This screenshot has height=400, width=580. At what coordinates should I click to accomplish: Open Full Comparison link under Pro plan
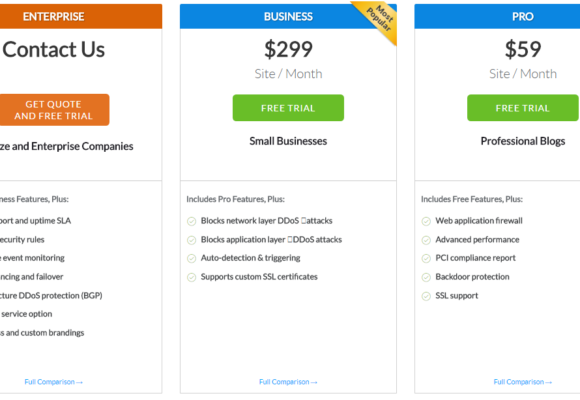[x=523, y=382]
